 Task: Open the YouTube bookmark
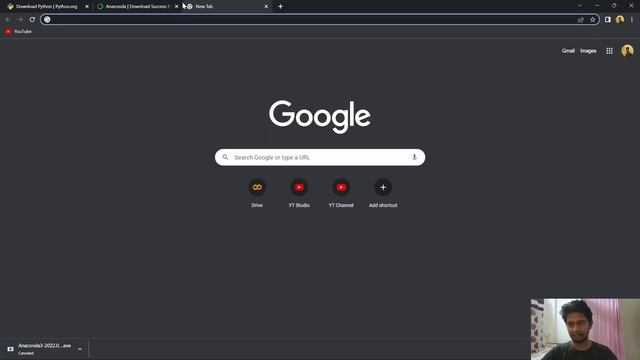(18, 31)
